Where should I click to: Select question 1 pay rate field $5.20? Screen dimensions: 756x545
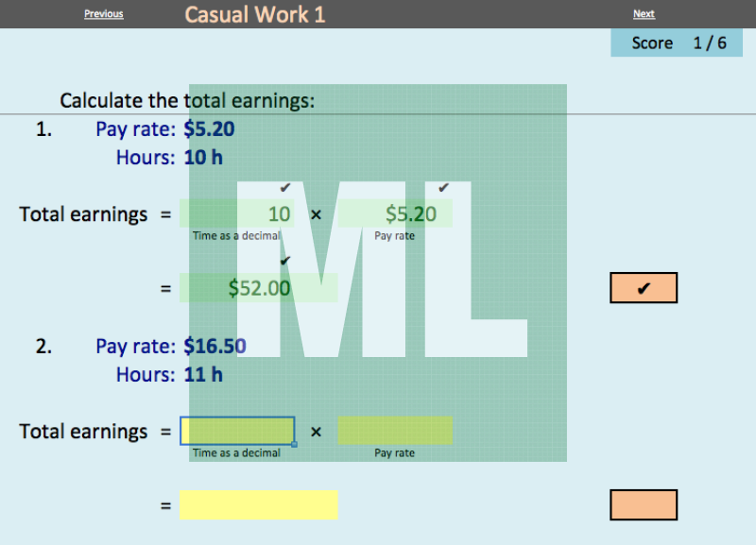point(395,214)
